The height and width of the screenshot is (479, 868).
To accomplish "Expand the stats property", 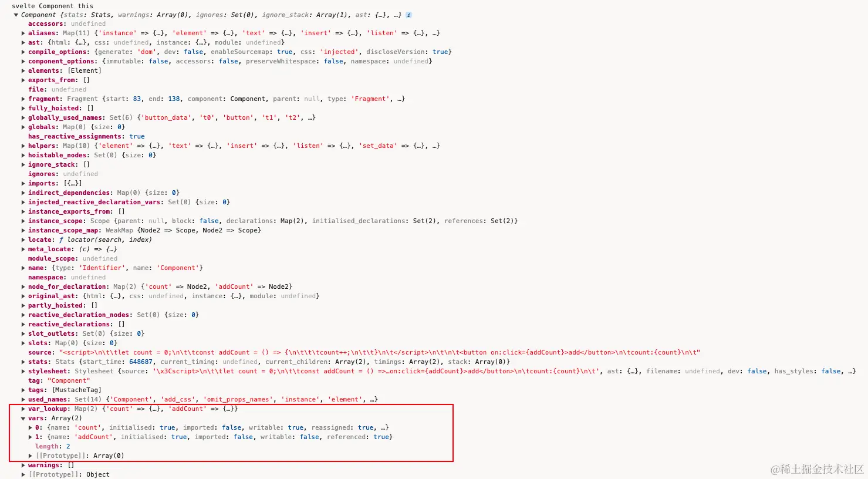I will [x=23, y=362].
